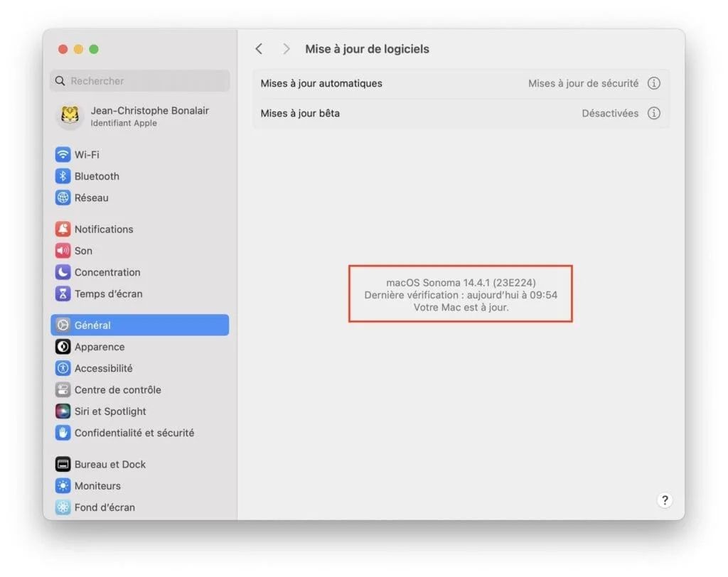Open Confidentialité et sécurité settings

tap(134, 433)
